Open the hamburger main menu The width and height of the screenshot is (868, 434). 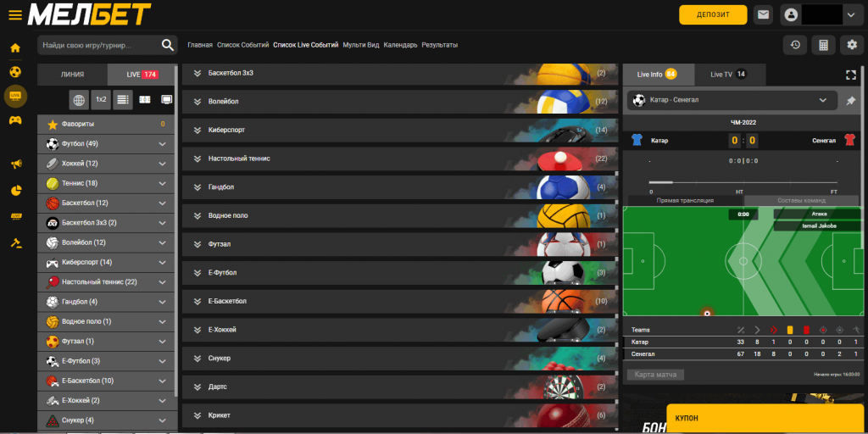(14, 14)
